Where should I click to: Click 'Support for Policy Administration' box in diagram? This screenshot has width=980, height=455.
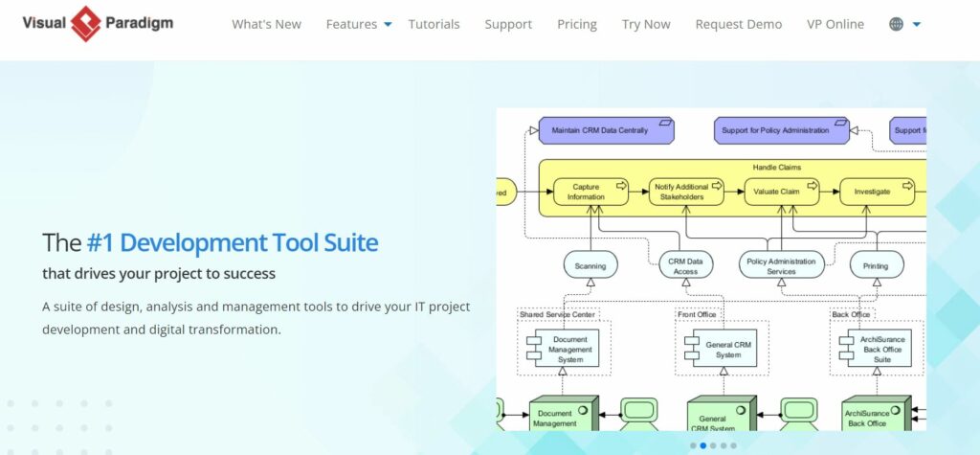tap(781, 131)
